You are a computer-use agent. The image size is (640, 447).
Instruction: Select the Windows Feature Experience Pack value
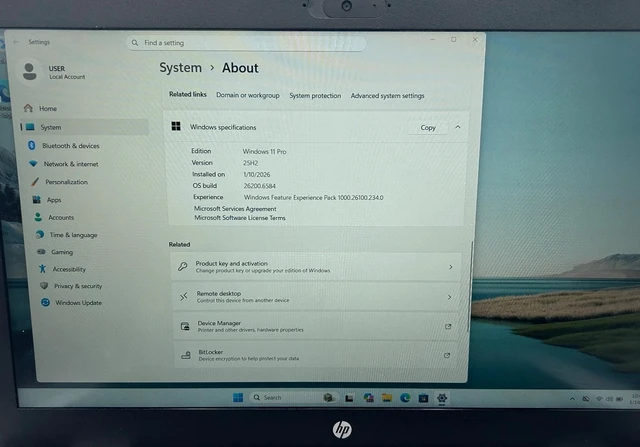pos(313,198)
